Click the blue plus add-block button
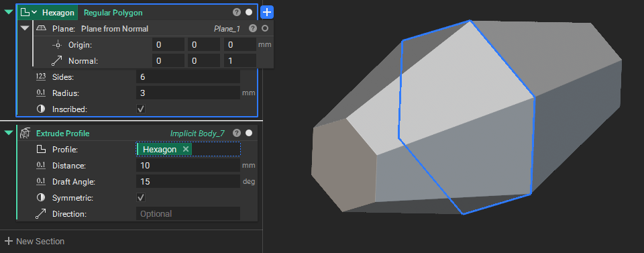This screenshot has height=253, width=644. pos(267,12)
